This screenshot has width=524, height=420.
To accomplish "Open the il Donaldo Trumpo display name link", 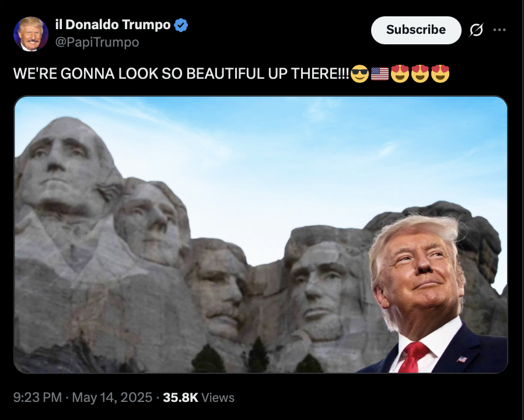I will click(113, 24).
